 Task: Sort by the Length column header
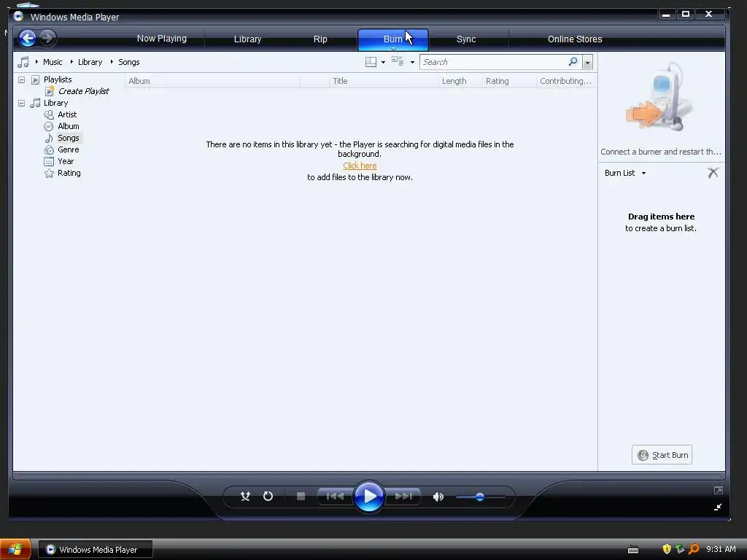pos(460,81)
